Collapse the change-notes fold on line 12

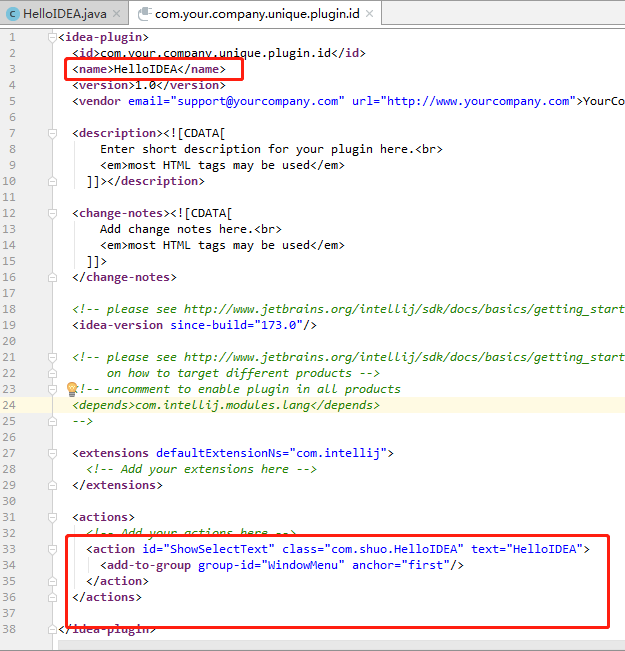pos(52,214)
